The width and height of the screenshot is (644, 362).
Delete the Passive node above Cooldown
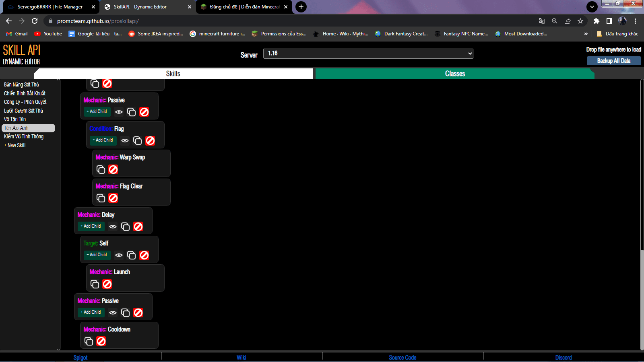(x=138, y=313)
